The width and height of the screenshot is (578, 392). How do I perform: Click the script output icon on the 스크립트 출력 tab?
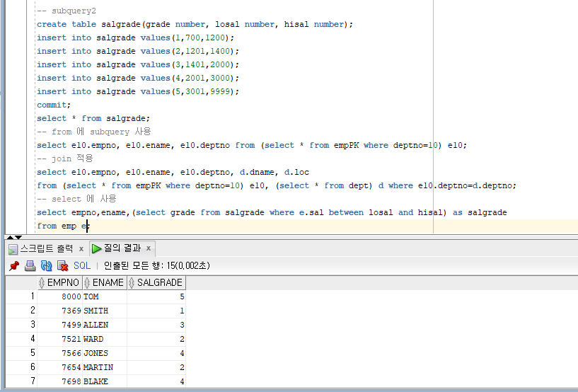(13, 249)
